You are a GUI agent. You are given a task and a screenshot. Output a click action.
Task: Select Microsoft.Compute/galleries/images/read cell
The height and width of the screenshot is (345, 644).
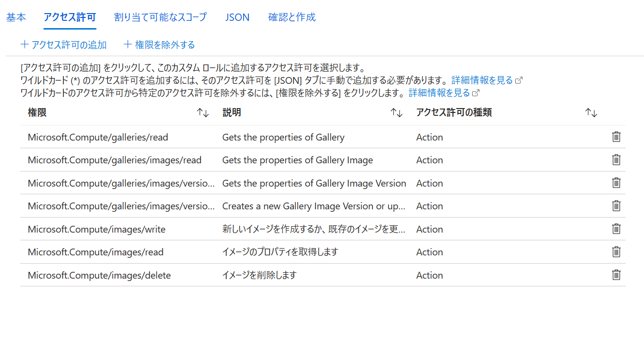tap(115, 160)
